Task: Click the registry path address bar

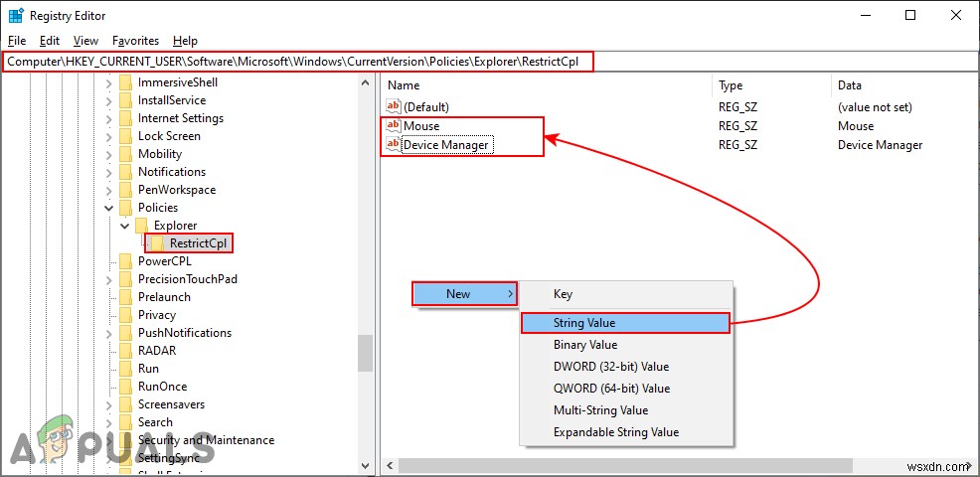Action: tap(490, 62)
